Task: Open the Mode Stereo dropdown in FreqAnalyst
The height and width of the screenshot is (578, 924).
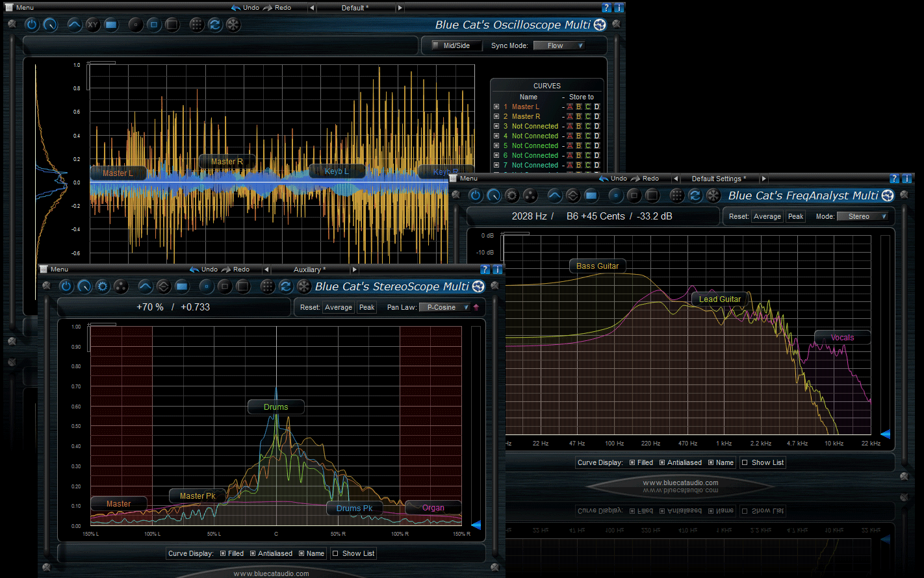Action: [x=862, y=216]
